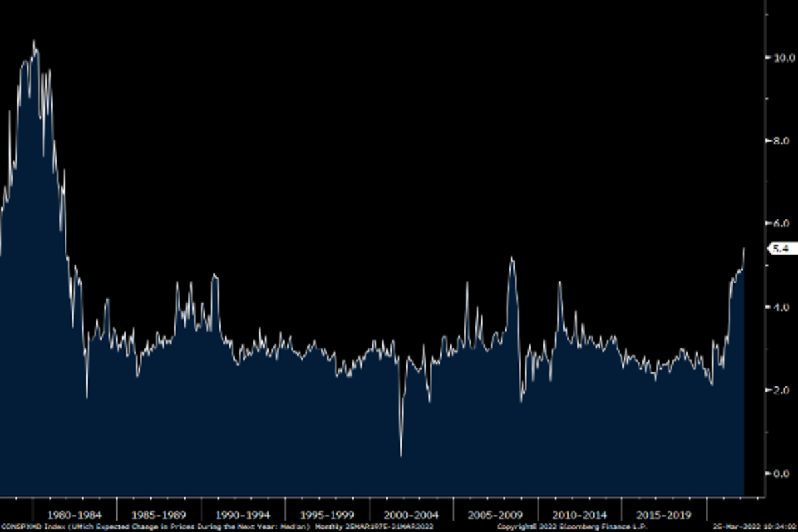Select the 2005-2009 axis label
Viewport: 798px width, 532px height.
point(495,515)
